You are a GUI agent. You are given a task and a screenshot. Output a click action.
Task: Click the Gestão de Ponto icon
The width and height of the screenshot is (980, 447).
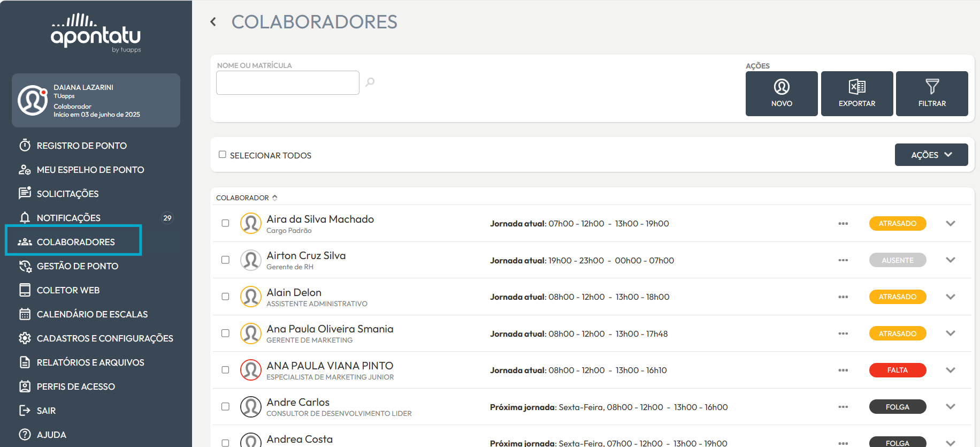click(25, 266)
